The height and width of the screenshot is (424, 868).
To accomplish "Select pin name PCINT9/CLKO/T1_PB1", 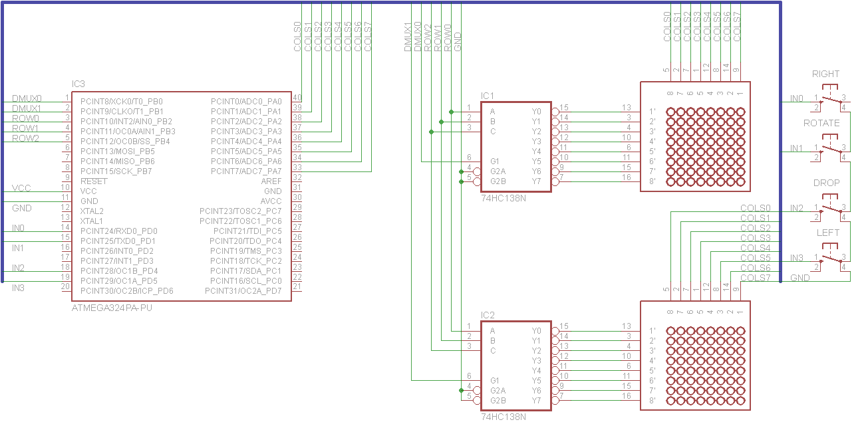I will [x=122, y=111].
